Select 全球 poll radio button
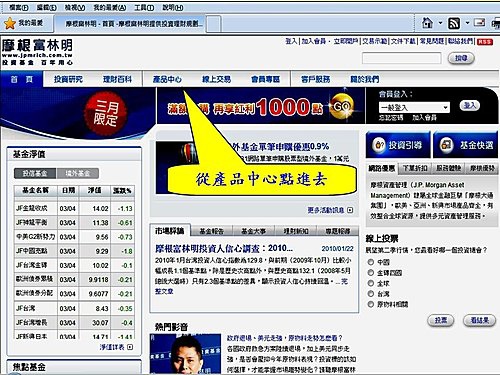 (370, 283)
